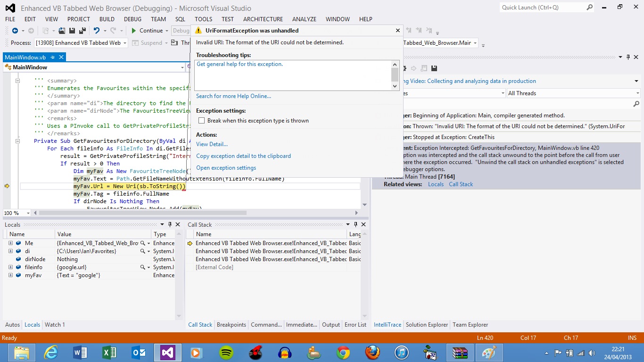644x362 pixels.
Task: Click the IntelliTrace search magnifier icon
Action: tap(636, 104)
